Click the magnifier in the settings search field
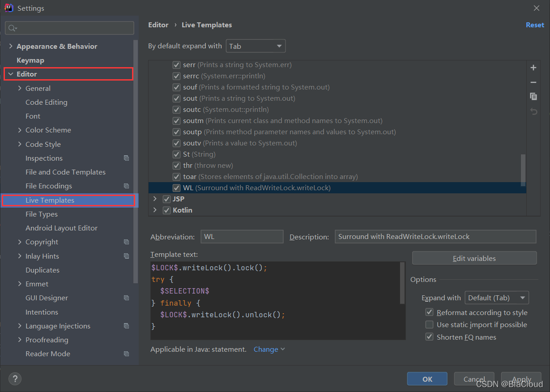The width and height of the screenshot is (550, 392). coord(12,28)
